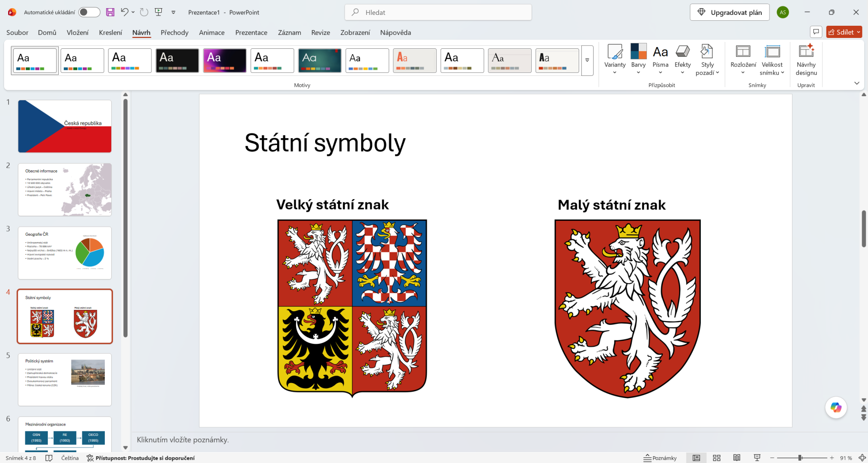The height and width of the screenshot is (463, 868).
Task: Start presentation from beginning icon
Action: point(159,12)
